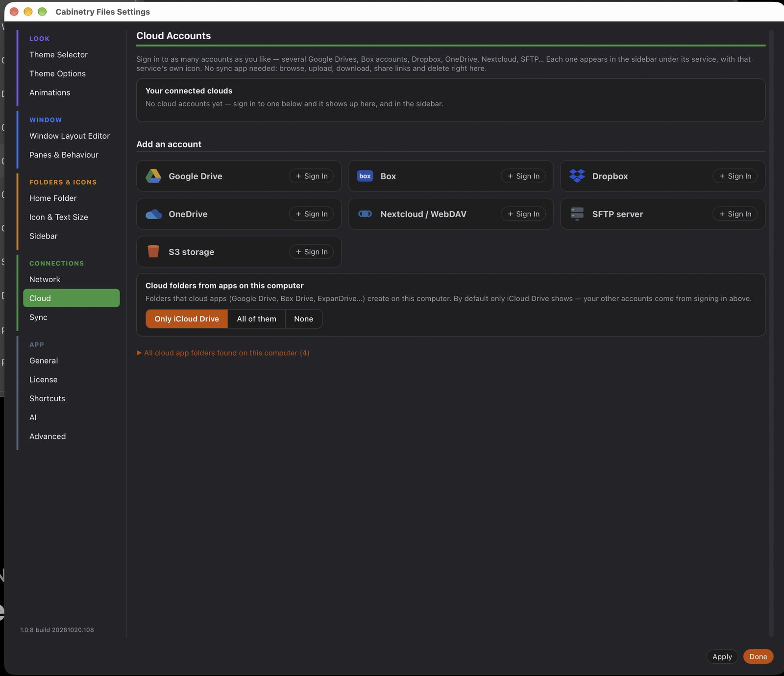Sign in to Nextcloud / WebDAV
Screen dimensions: 784x676
pos(523,214)
